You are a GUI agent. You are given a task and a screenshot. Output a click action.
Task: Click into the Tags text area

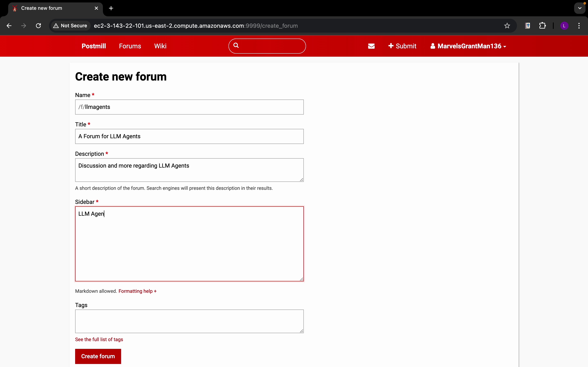pyautogui.click(x=189, y=321)
